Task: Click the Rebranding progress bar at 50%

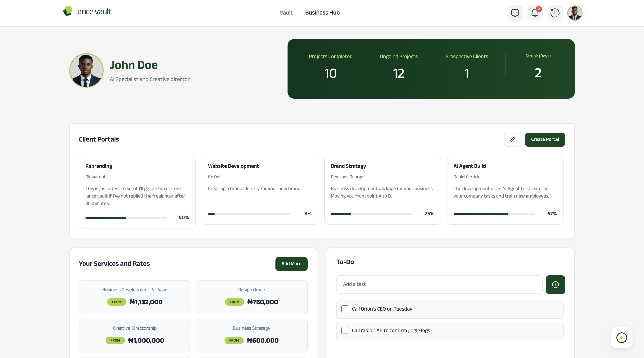Action: click(x=126, y=218)
